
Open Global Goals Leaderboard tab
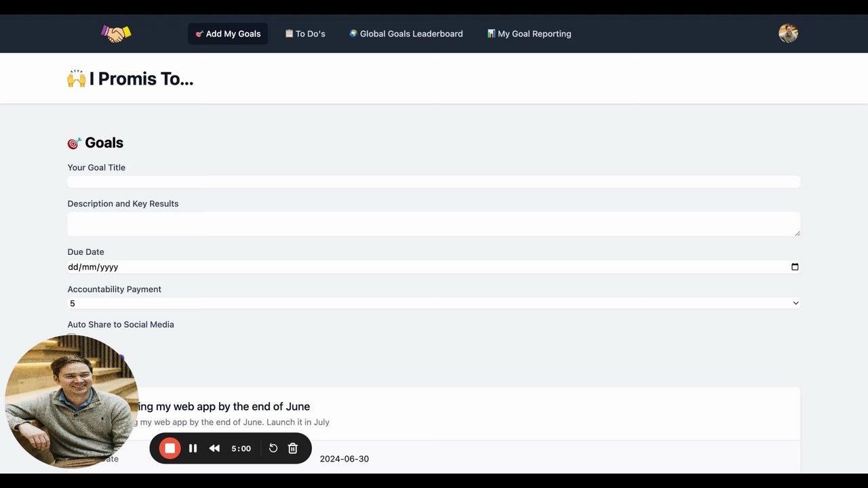coord(406,34)
